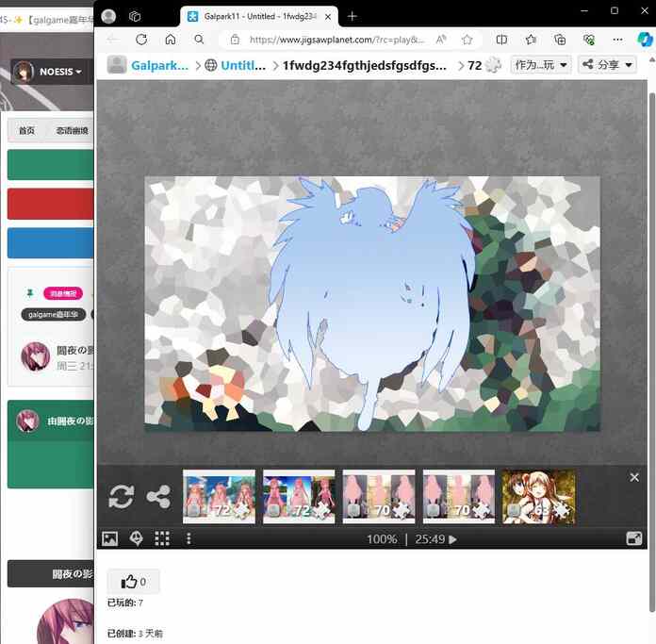Expand the 作为...玩 dropdown
This screenshot has width=656, height=644.
540,65
